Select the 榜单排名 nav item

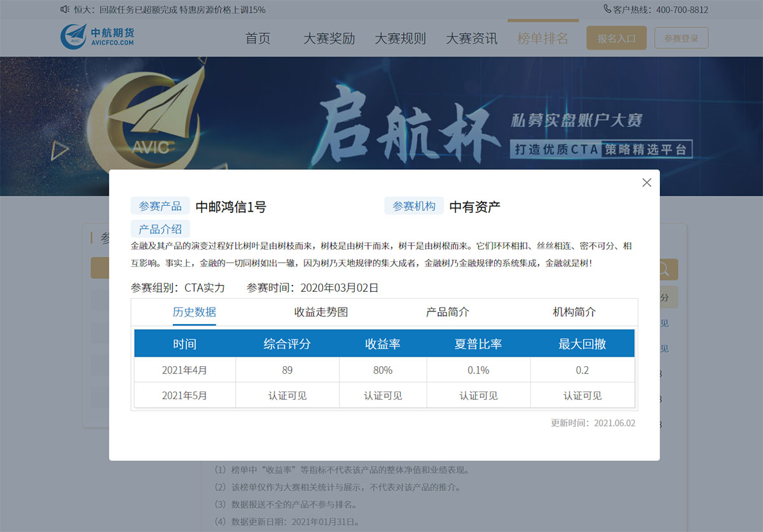pos(543,38)
